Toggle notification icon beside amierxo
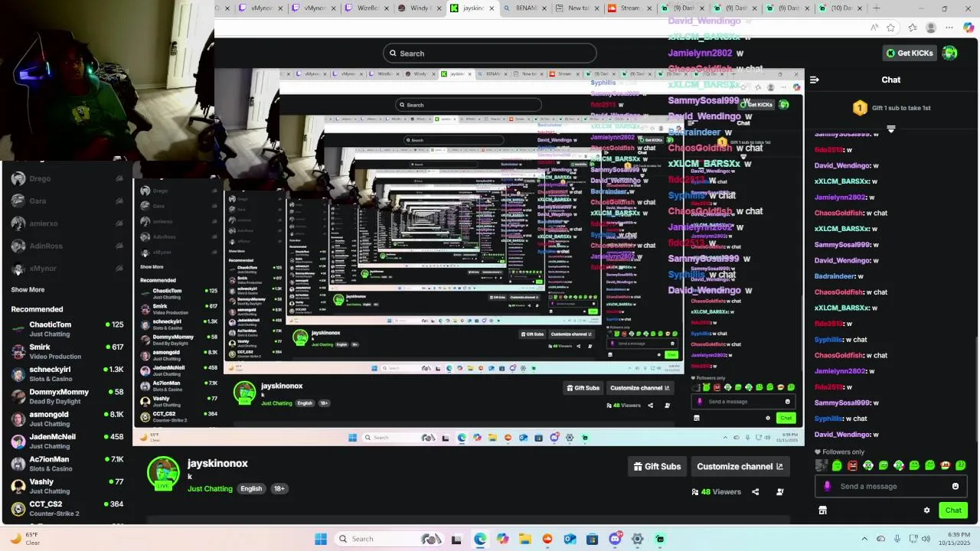Screen dimensions: 980x551 pos(119,223)
